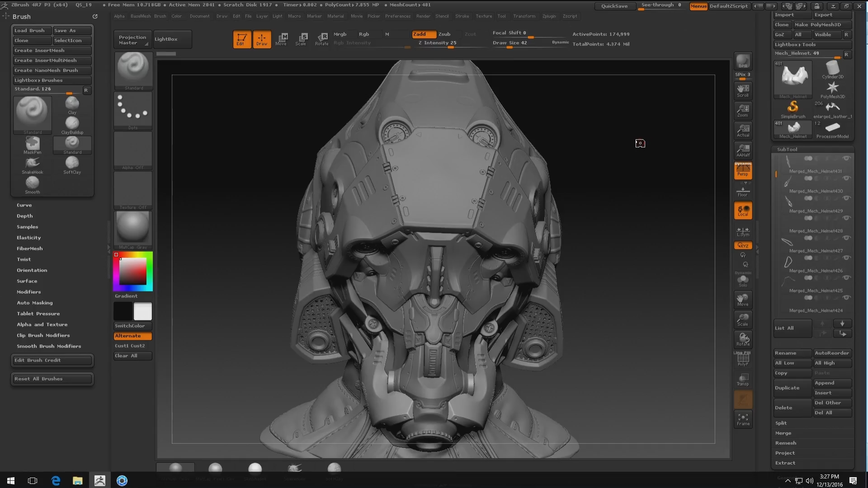
Task: Expand the Remesh subtool section
Action: 786,443
